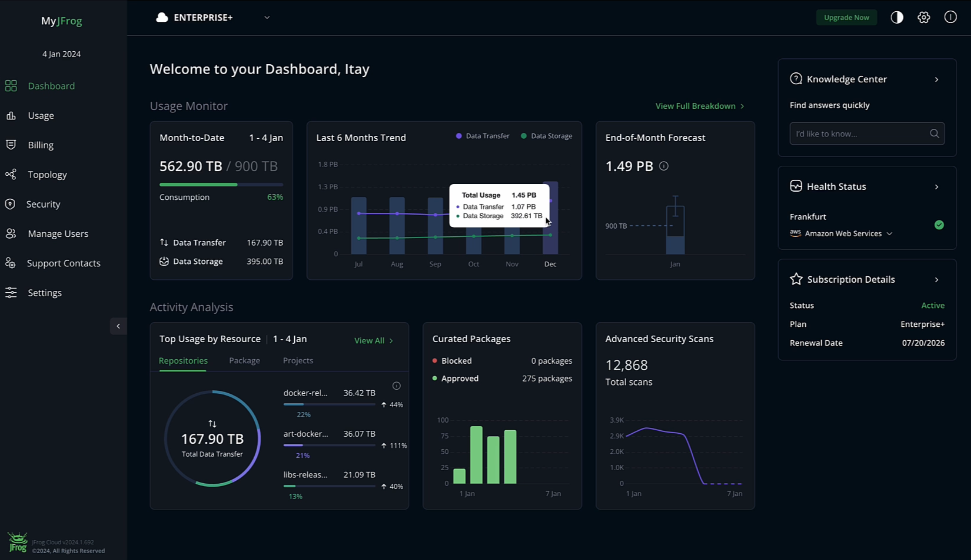Switch to the Projects tab
Screen dimensions: 971x560
(x=298, y=361)
